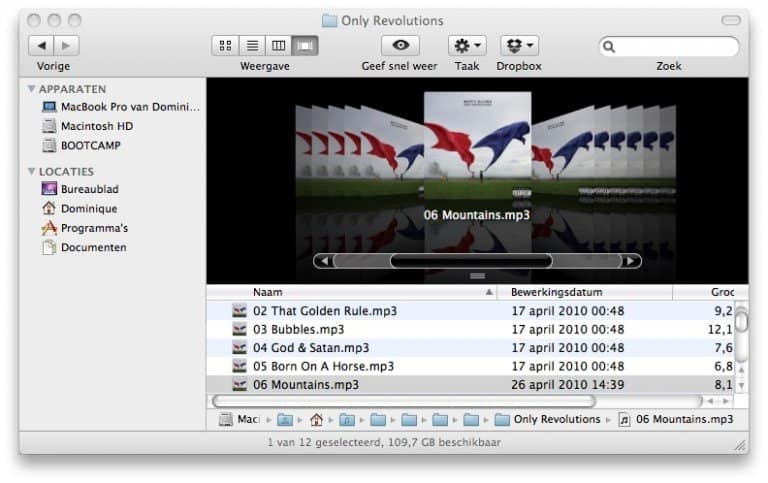The height and width of the screenshot is (483, 768).
Task: Select 04 God & Satan.mp3
Action: coord(470,348)
